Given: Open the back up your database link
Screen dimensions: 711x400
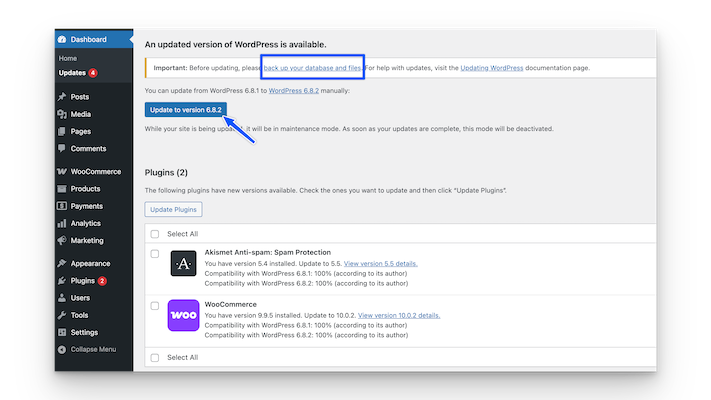Looking at the screenshot, I should point(312,68).
